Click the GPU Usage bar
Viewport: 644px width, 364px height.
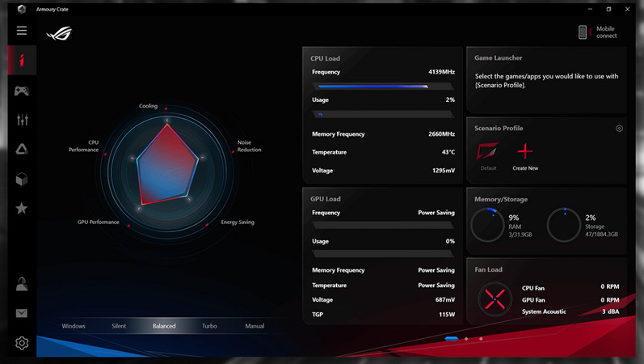[383, 254]
